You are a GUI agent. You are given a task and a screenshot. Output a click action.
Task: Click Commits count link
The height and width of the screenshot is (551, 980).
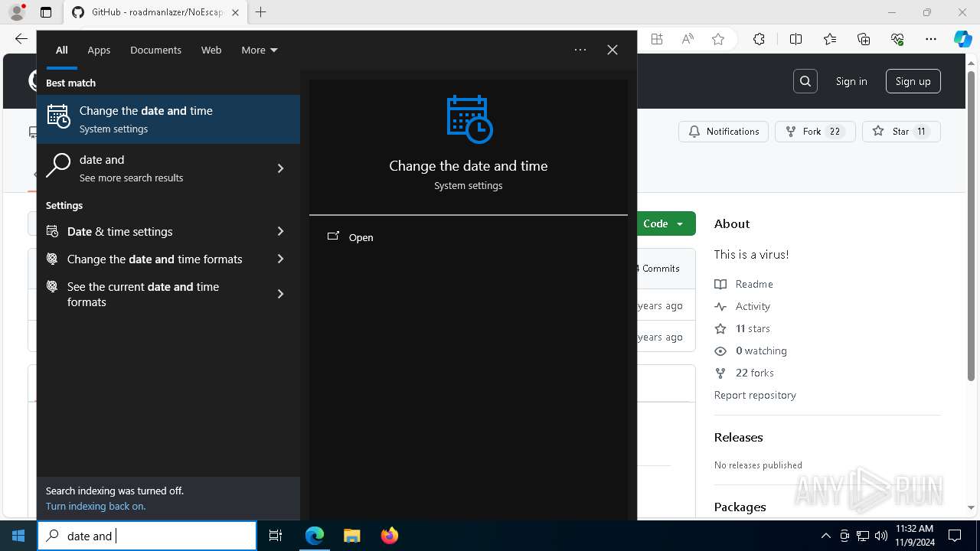pos(658,269)
